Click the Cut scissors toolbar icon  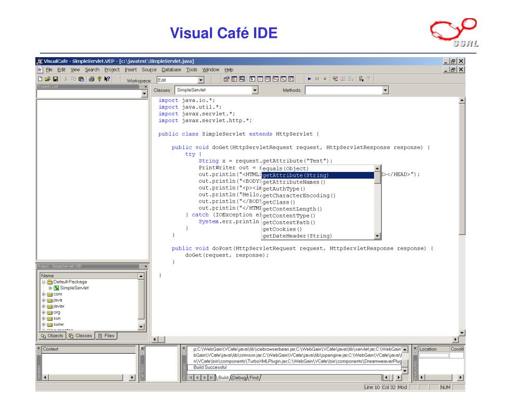(66, 79)
